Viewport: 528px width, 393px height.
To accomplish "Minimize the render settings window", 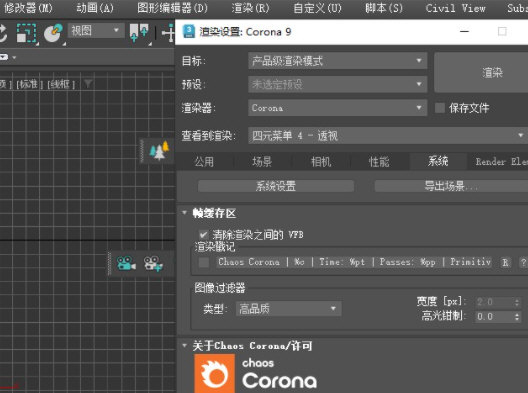I will click(x=465, y=31).
